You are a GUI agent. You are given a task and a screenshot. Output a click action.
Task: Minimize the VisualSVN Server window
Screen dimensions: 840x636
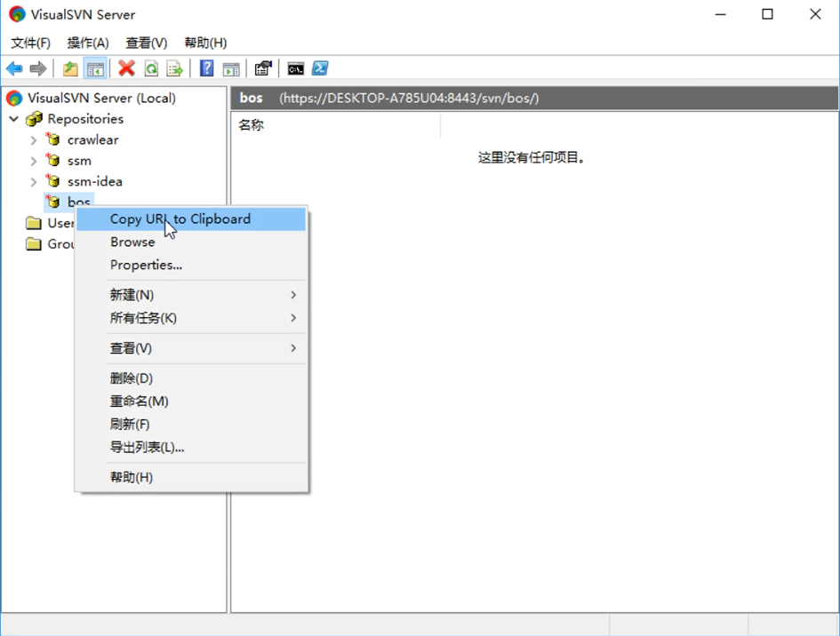721,14
